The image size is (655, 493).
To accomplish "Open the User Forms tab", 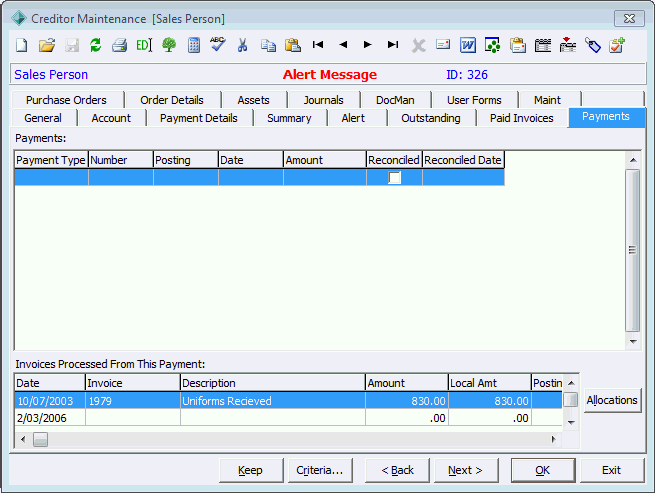I will [474, 100].
